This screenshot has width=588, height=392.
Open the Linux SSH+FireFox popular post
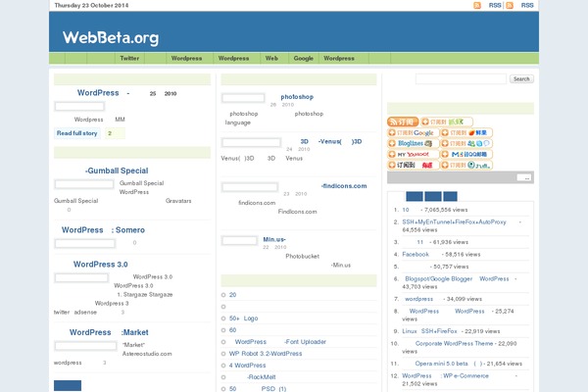point(429,331)
